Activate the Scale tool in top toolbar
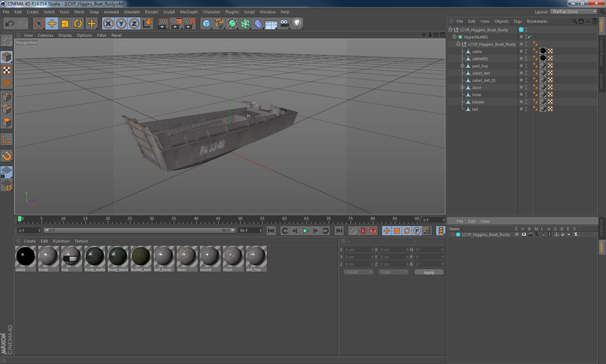The image size is (606, 364). coord(65,24)
